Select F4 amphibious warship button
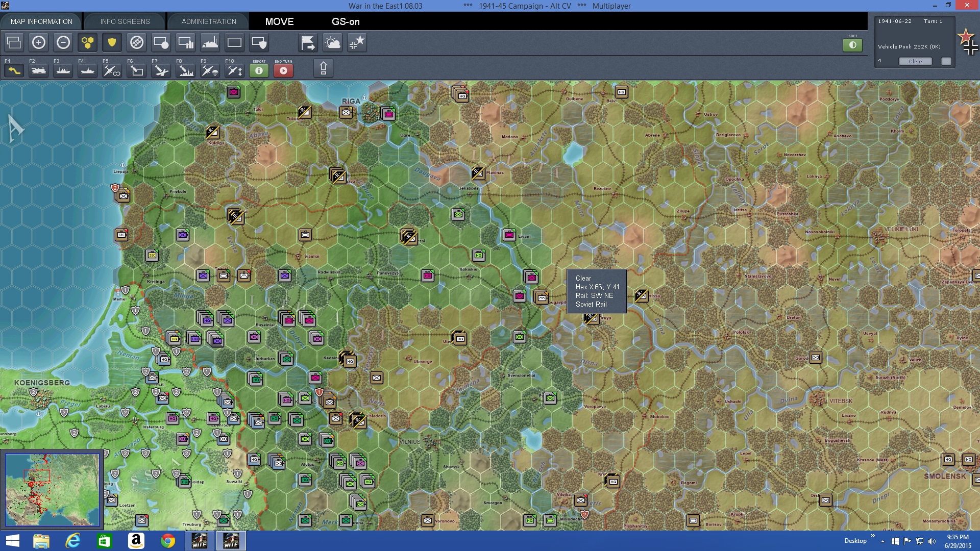The image size is (980, 551). pos(88,71)
